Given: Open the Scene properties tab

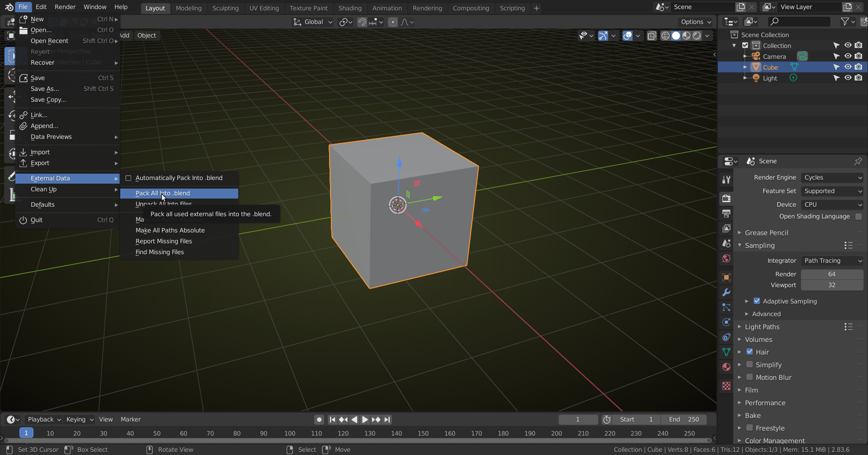Looking at the screenshot, I should (x=726, y=243).
